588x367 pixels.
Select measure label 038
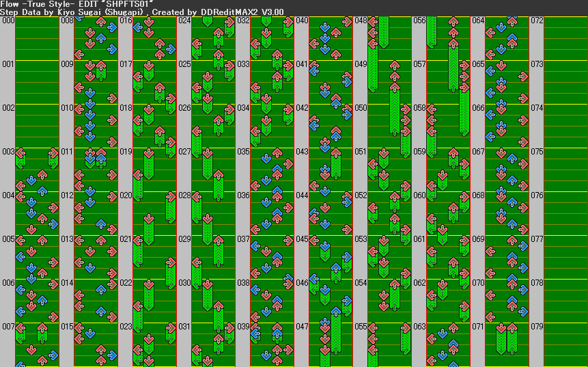pos(243,283)
